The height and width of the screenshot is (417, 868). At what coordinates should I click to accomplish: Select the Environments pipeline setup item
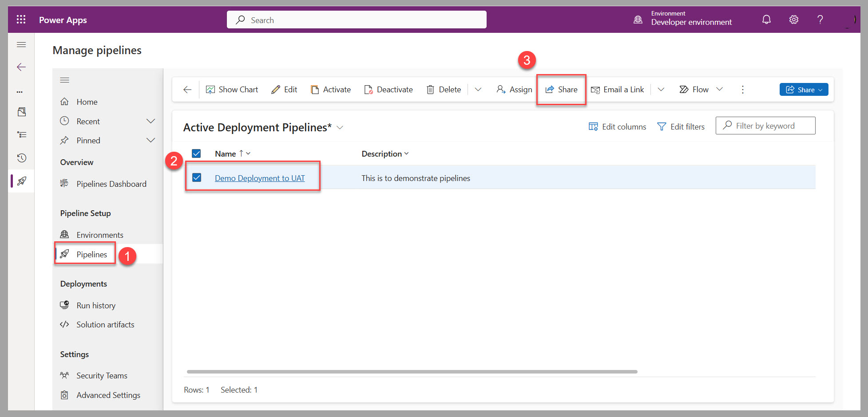(x=100, y=234)
